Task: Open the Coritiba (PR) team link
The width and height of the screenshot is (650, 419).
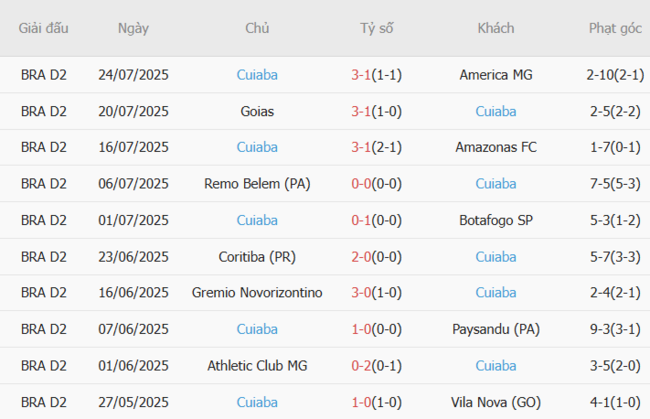Action: [257, 257]
